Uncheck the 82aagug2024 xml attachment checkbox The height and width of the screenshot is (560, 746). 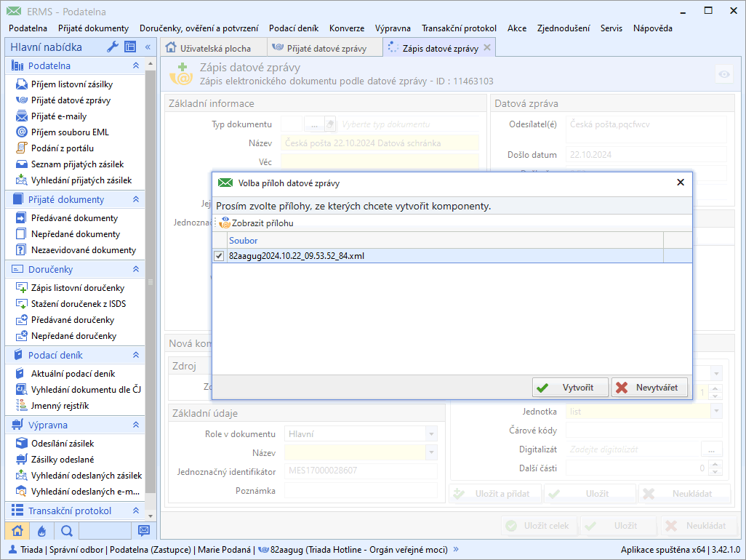point(219,256)
